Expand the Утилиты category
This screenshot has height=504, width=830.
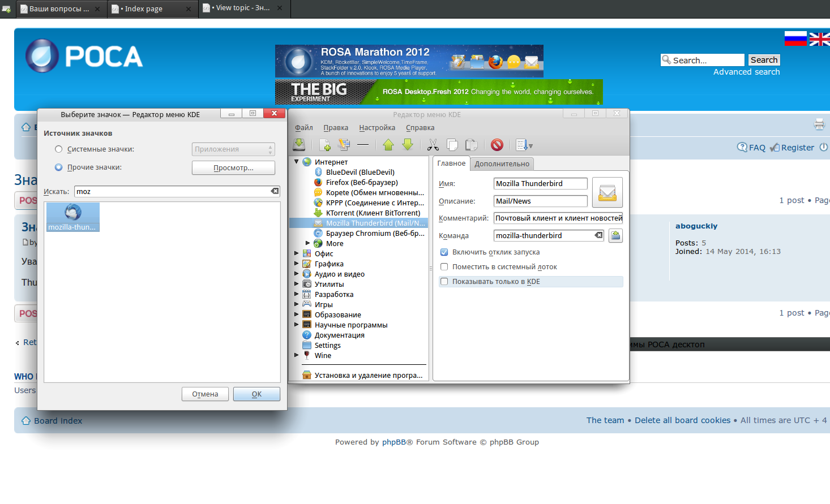pos(296,284)
